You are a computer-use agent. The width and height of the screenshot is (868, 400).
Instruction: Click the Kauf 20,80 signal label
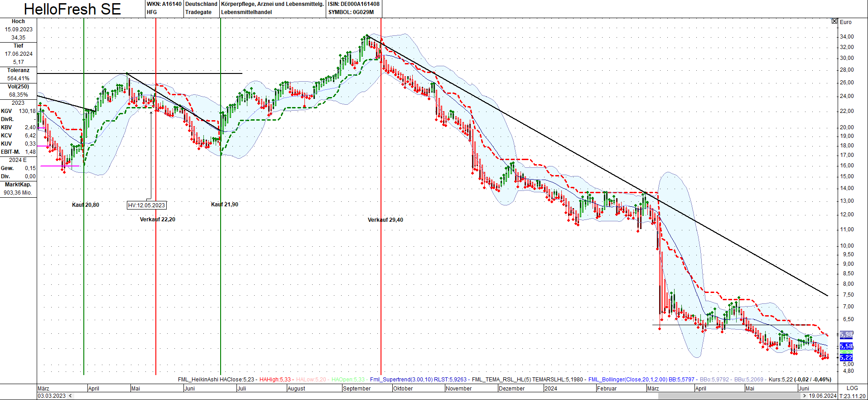(x=86, y=205)
